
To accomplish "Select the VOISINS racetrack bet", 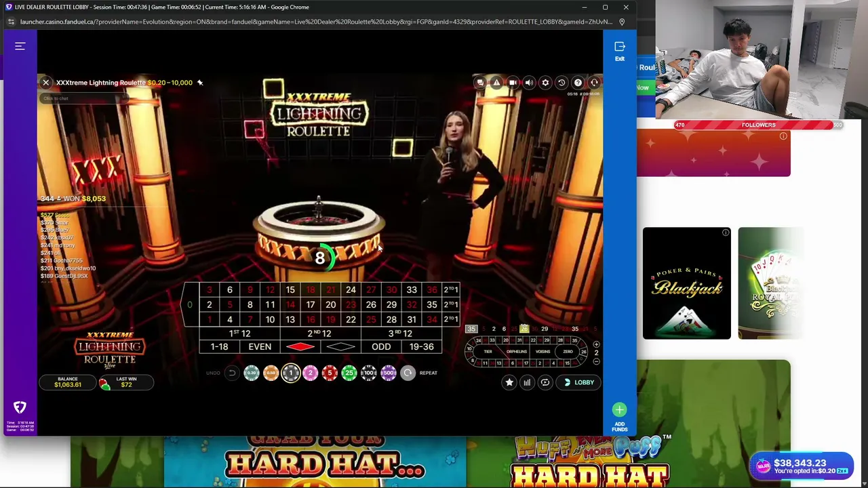I will click(543, 352).
